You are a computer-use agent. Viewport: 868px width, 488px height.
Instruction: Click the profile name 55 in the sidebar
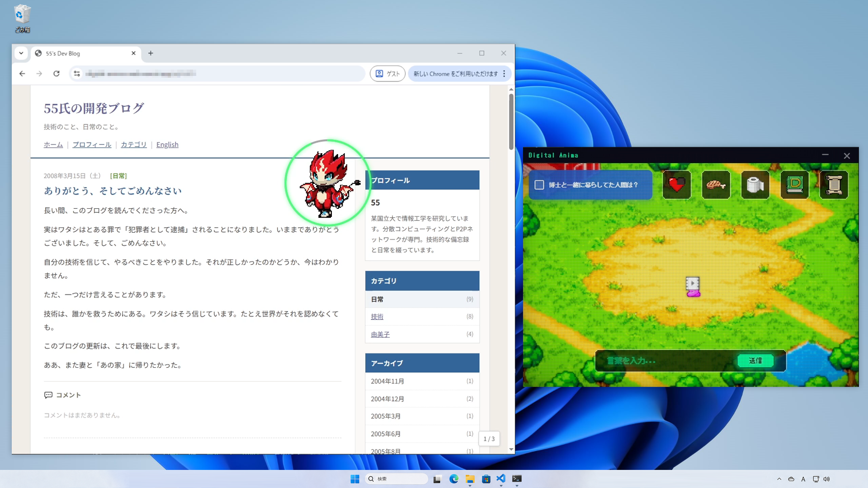tap(375, 203)
